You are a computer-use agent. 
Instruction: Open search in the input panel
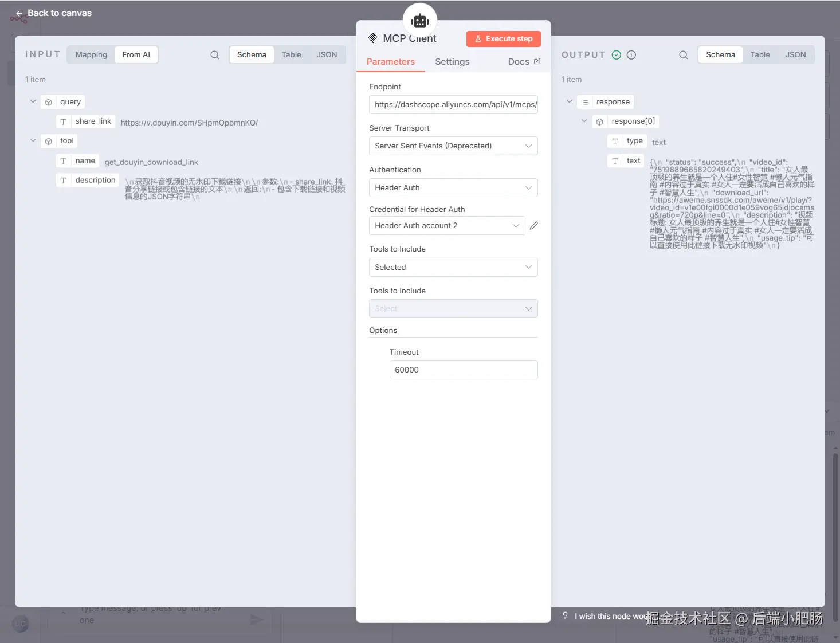(215, 55)
